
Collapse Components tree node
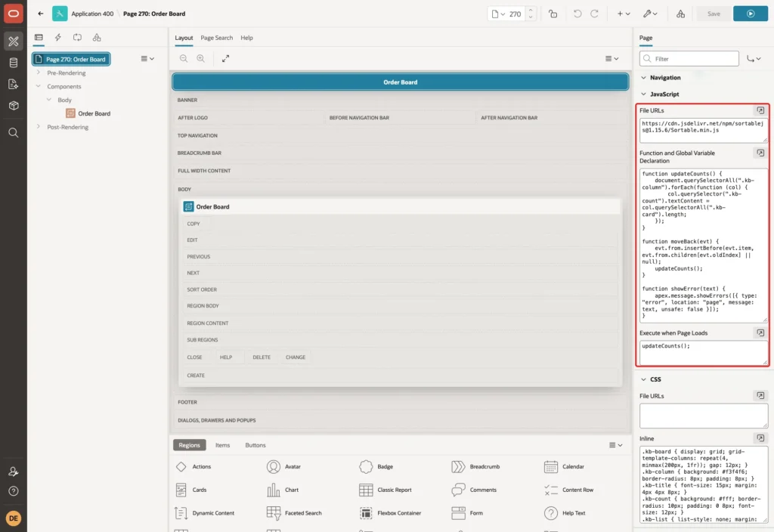(38, 86)
